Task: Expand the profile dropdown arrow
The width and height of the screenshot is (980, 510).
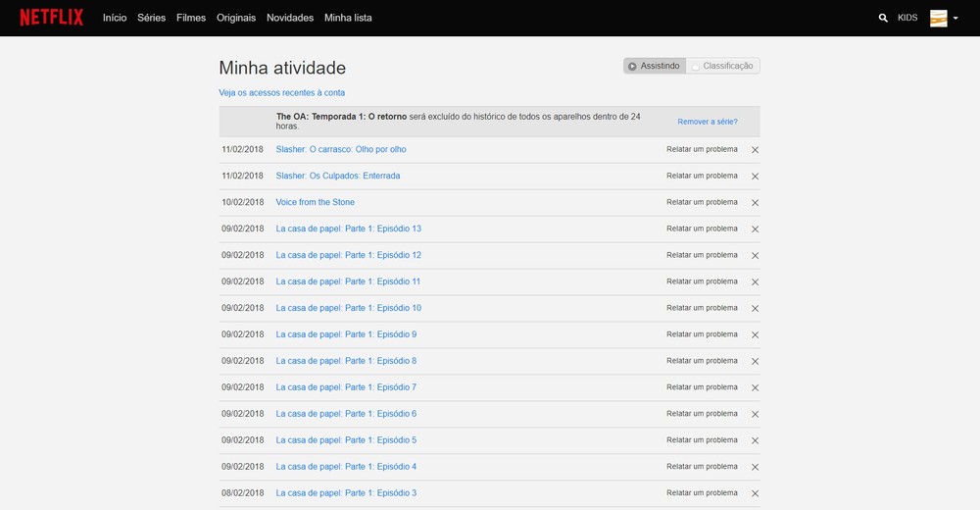Action: coord(955,18)
